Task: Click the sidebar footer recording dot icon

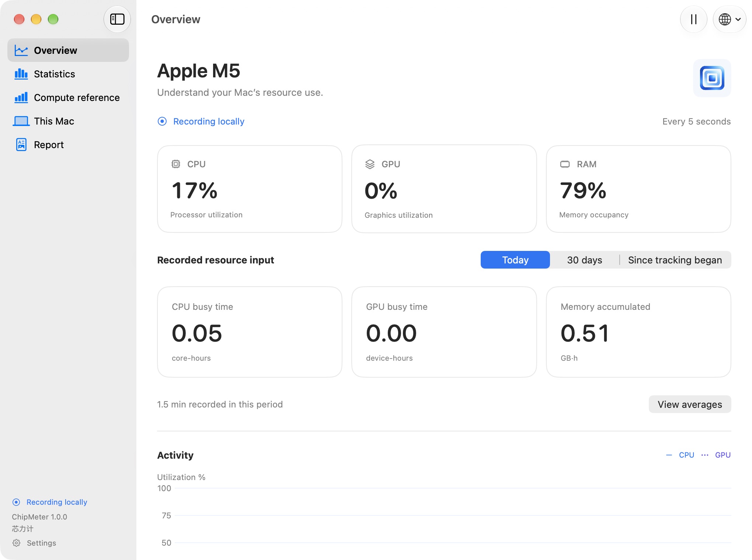Action: tap(16, 502)
